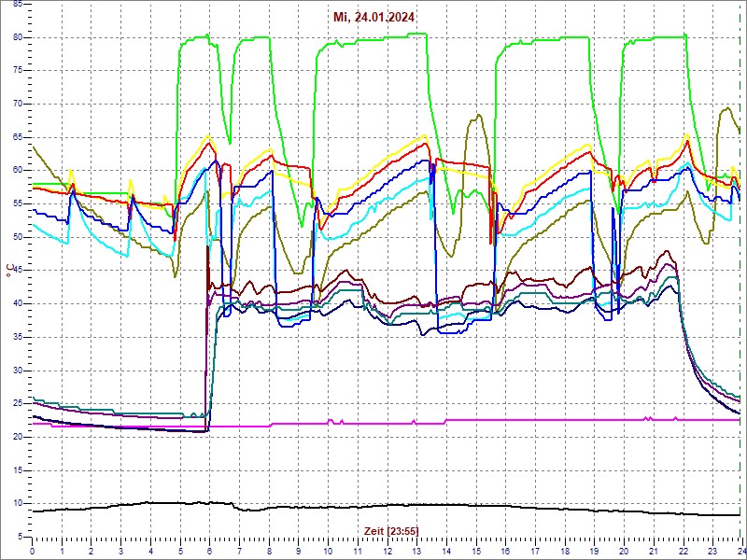This screenshot has height=560, width=747.
Task: Click hour 9 on the time axis
Action: pos(298,551)
